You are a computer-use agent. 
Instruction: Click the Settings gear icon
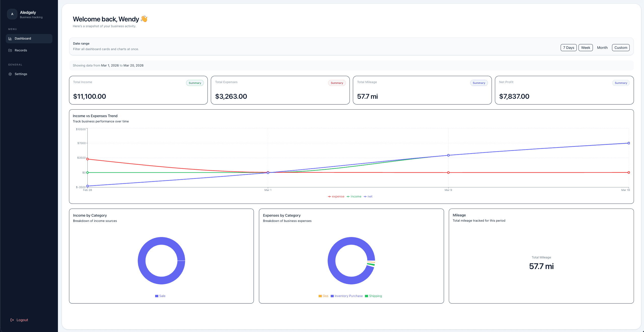click(10, 74)
